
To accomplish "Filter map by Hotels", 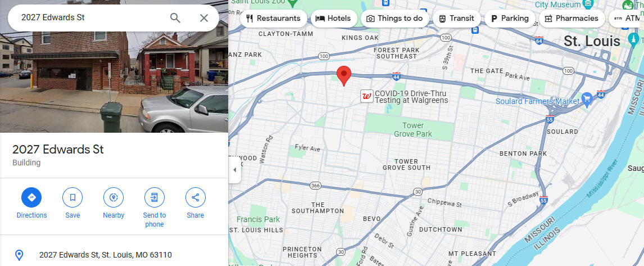I will pos(334,19).
